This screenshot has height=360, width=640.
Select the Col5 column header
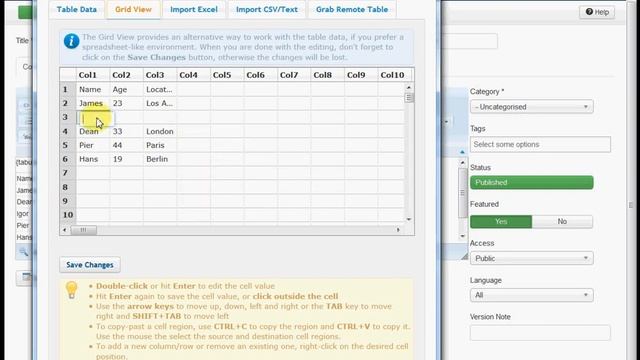[x=227, y=75]
